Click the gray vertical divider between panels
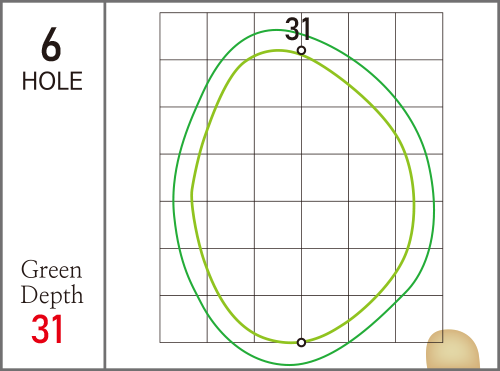Image resolution: width=500 pixels, height=371 pixels. 105,185
